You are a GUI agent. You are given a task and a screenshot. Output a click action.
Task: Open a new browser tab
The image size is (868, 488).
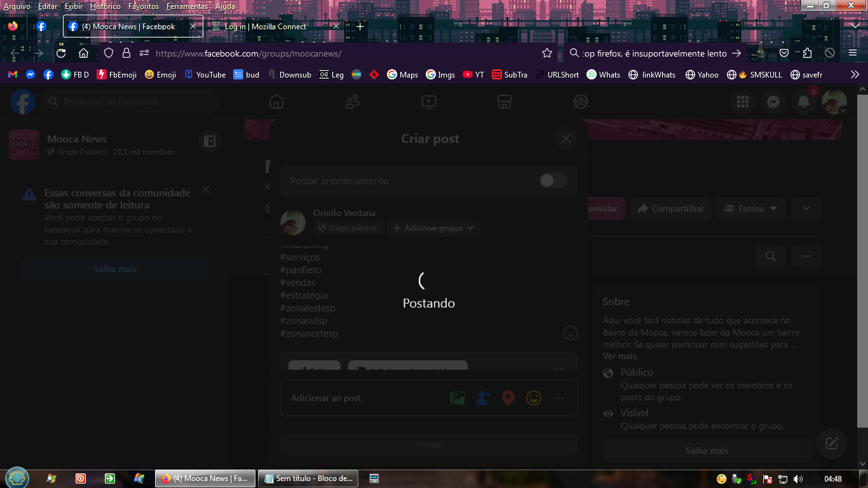[360, 27]
